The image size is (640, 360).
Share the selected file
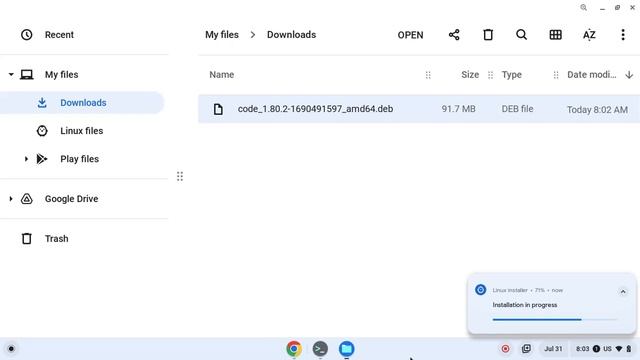[454, 35]
